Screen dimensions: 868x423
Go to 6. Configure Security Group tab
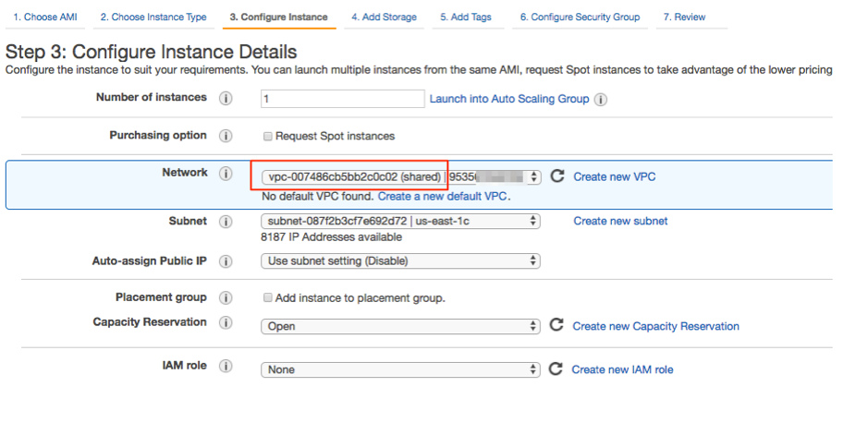(581, 18)
